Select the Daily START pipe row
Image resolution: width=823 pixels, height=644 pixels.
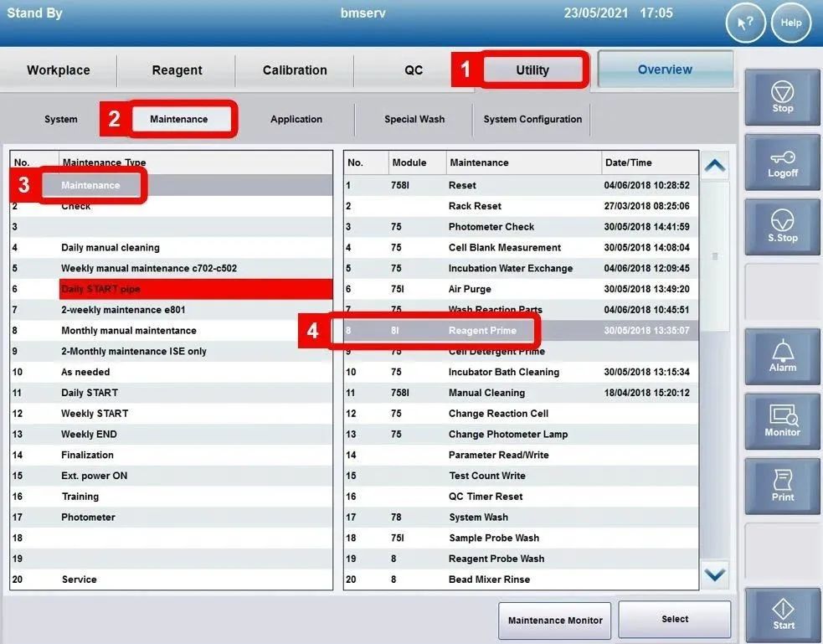pyautogui.click(x=172, y=289)
